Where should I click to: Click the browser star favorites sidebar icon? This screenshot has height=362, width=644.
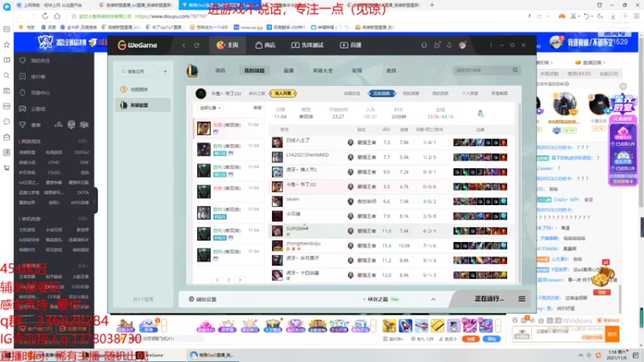[x=6, y=45]
